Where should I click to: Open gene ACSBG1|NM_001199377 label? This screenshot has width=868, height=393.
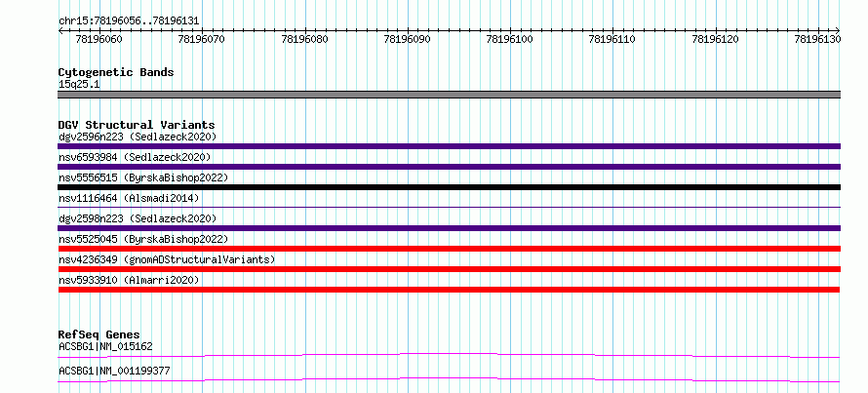114,371
